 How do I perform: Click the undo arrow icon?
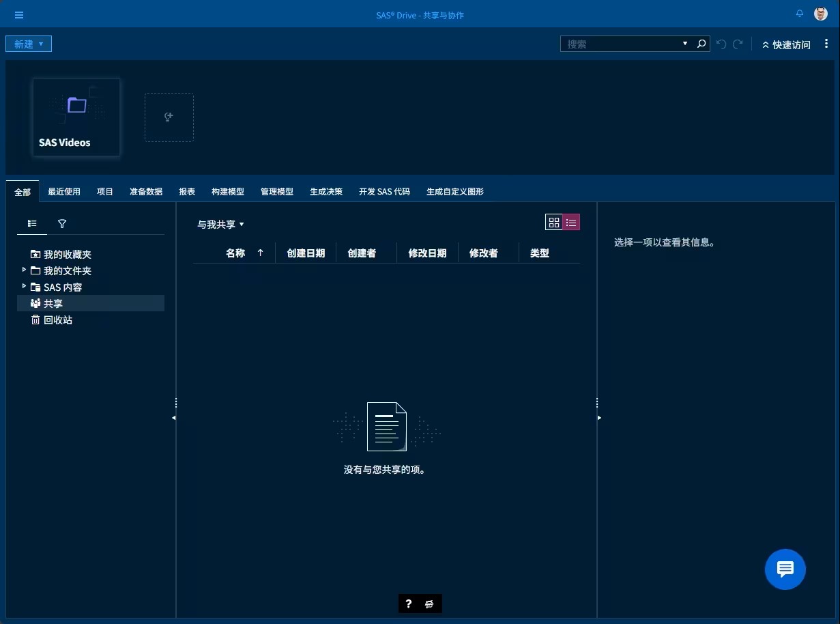click(x=721, y=44)
